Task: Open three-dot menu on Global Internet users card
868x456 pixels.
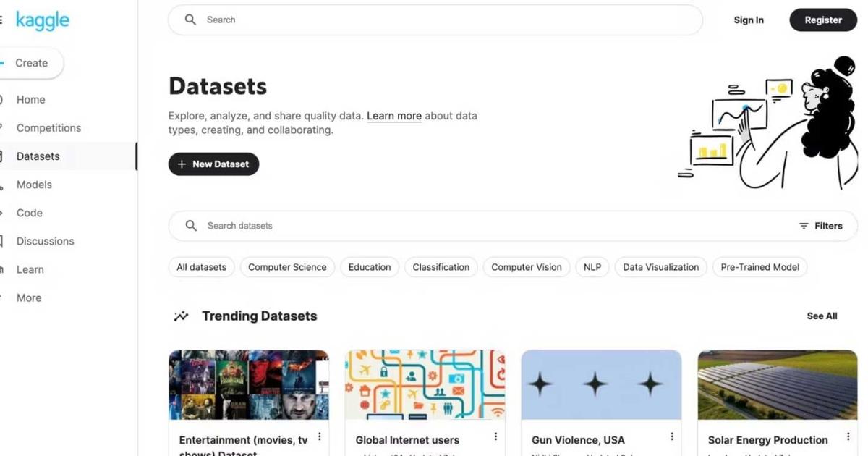Action: tap(495, 436)
